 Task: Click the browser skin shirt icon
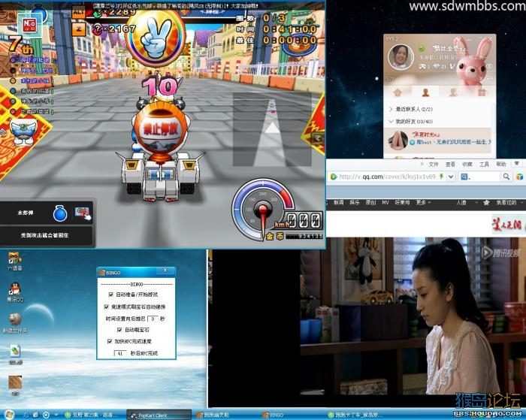517,163
